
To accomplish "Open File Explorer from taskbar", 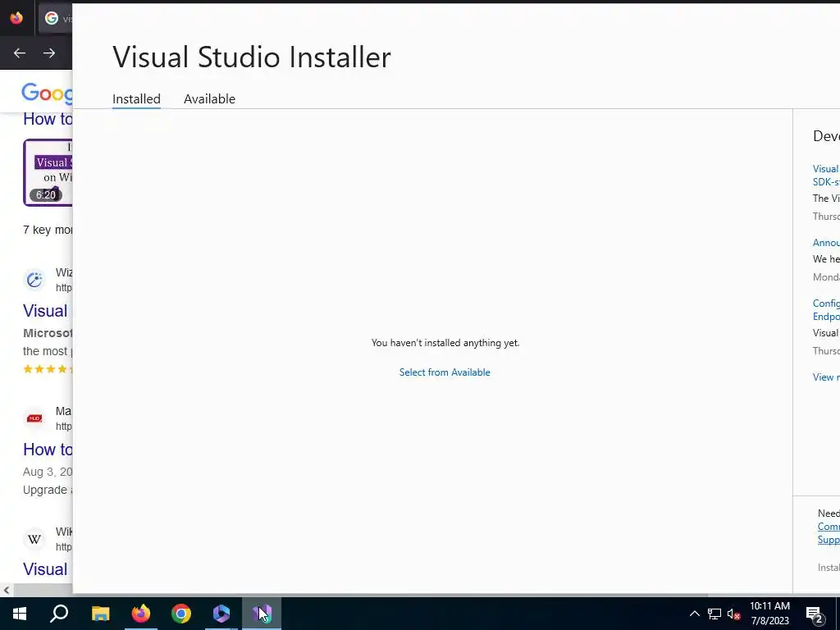I will [x=100, y=614].
